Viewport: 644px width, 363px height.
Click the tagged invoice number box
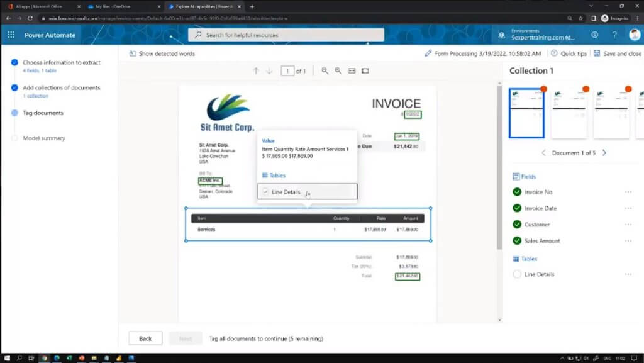pyautogui.click(x=413, y=114)
